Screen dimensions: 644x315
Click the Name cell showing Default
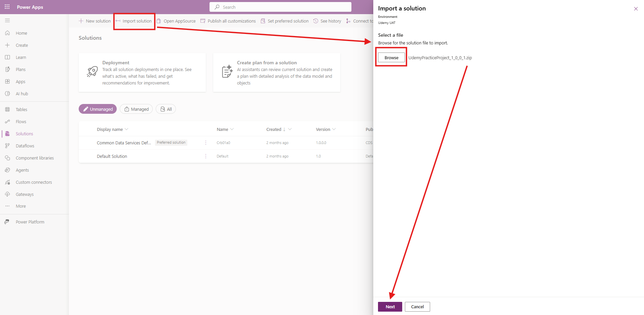pos(223,156)
